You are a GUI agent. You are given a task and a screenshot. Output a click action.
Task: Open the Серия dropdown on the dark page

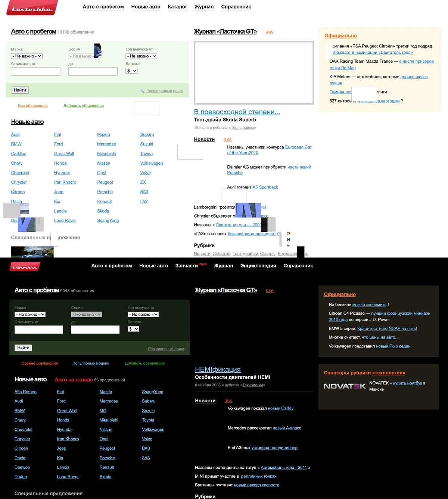(x=87, y=314)
